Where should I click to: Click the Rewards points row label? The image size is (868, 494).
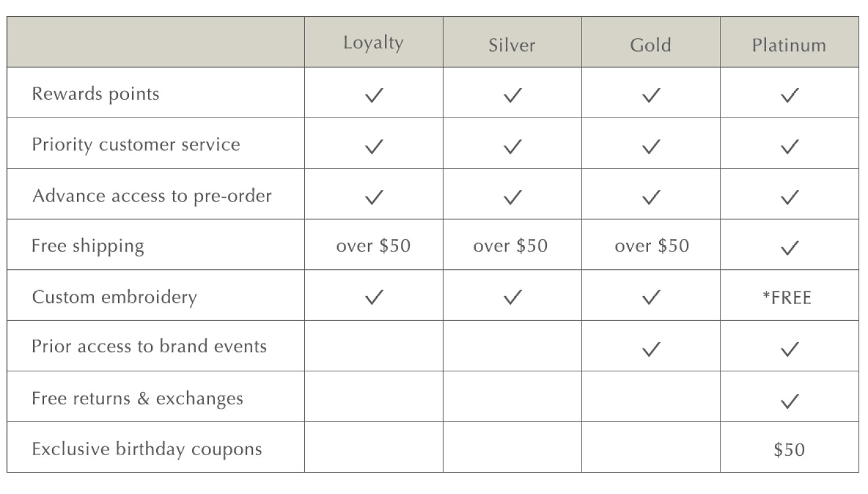(95, 94)
